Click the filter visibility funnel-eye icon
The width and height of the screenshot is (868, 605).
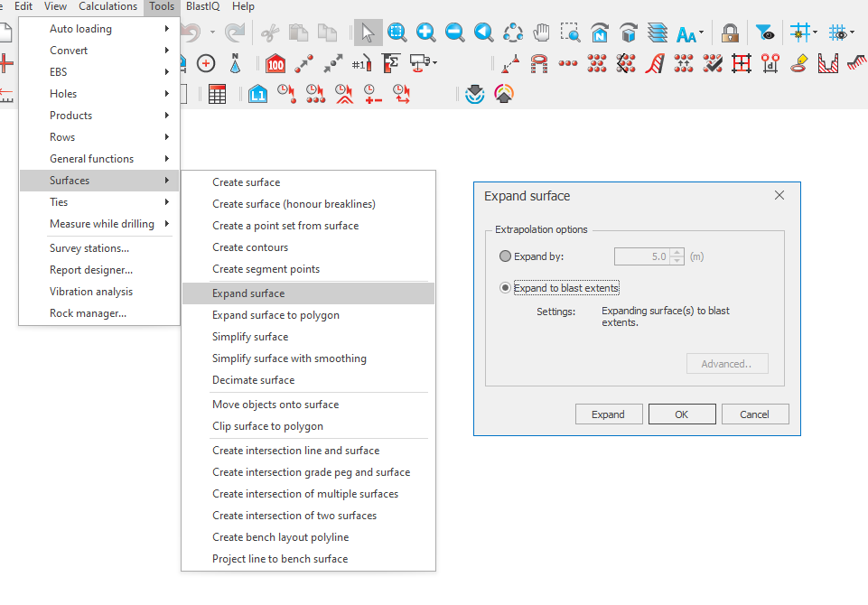point(765,33)
